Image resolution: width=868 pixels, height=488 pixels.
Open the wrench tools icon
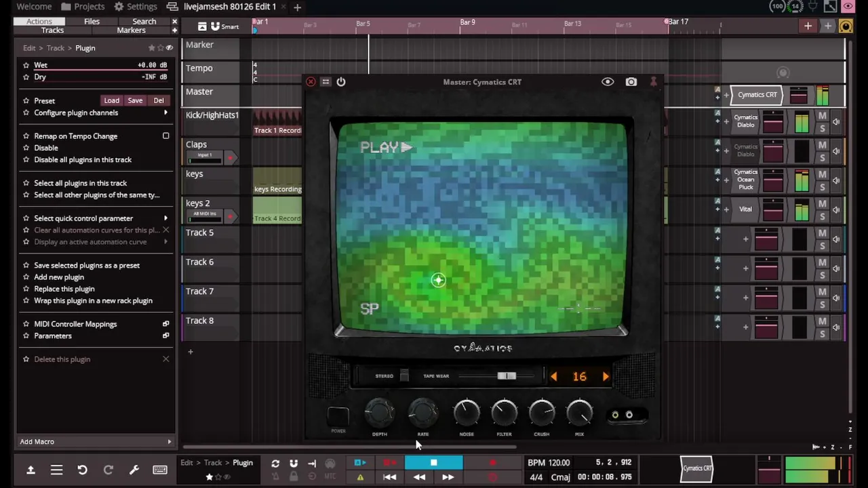134,470
